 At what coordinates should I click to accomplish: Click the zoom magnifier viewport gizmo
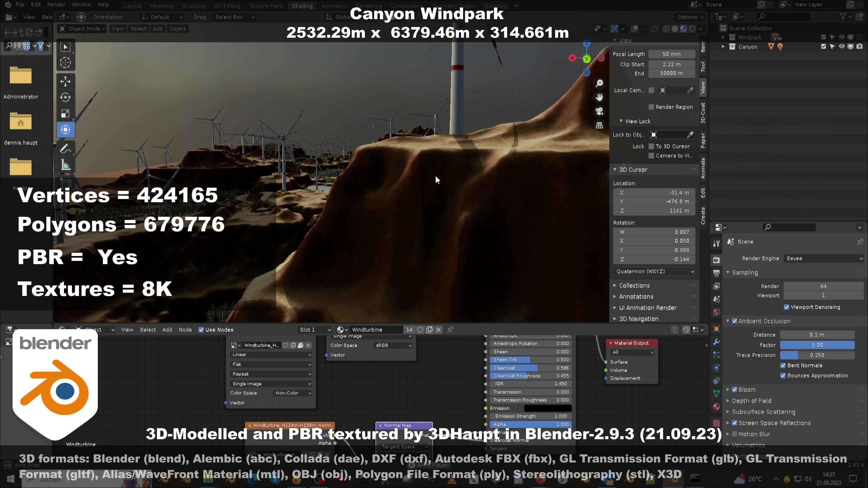pos(599,83)
